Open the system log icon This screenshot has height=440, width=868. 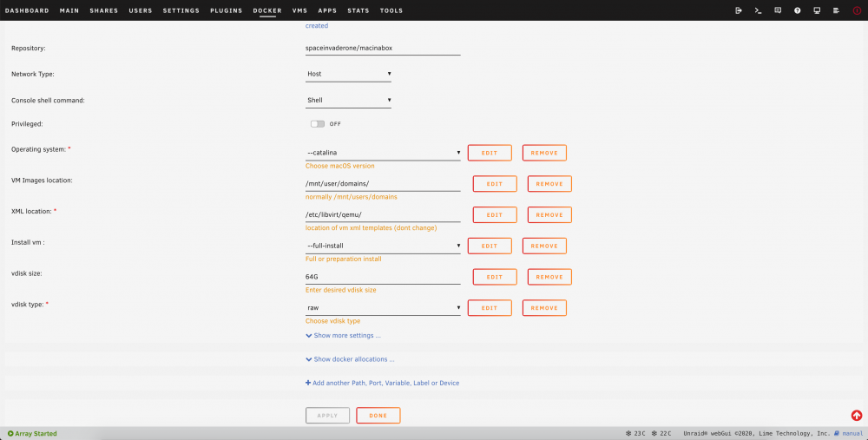pos(836,10)
